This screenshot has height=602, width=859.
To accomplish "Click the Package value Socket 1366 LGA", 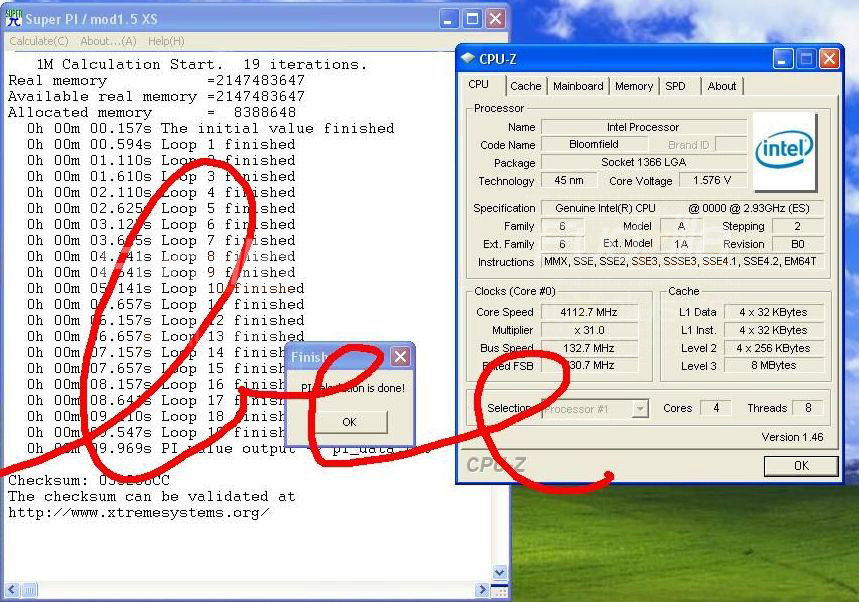I will [644, 162].
